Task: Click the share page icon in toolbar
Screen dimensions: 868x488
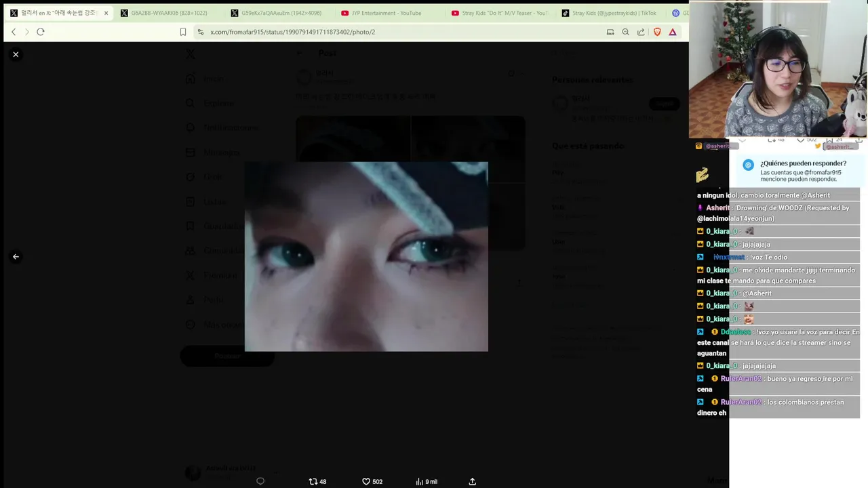Action: click(x=641, y=32)
